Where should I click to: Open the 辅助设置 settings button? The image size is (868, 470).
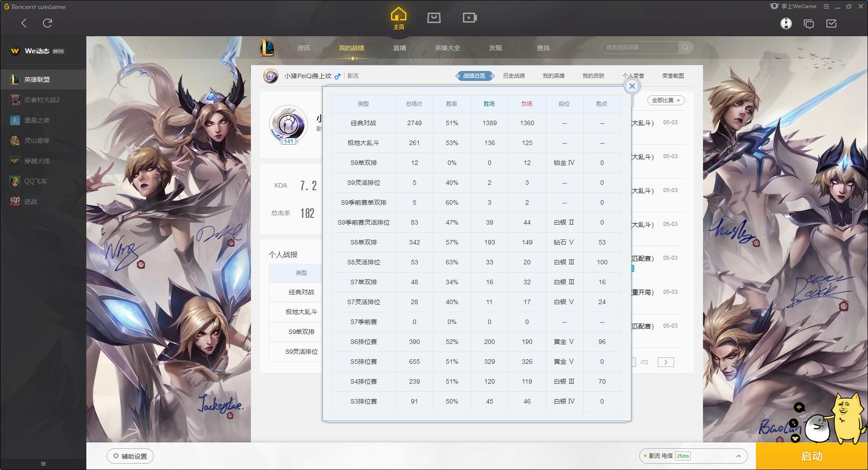pyautogui.click(x=130, y=456)
